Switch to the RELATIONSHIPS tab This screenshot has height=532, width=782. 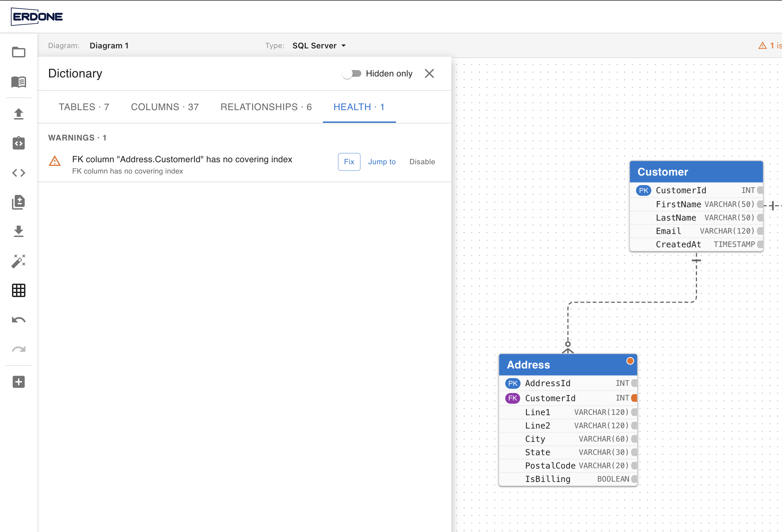coord(266,107)
